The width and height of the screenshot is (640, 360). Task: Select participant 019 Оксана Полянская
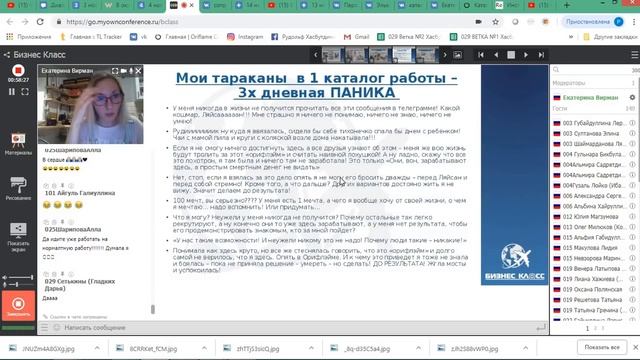591,289
